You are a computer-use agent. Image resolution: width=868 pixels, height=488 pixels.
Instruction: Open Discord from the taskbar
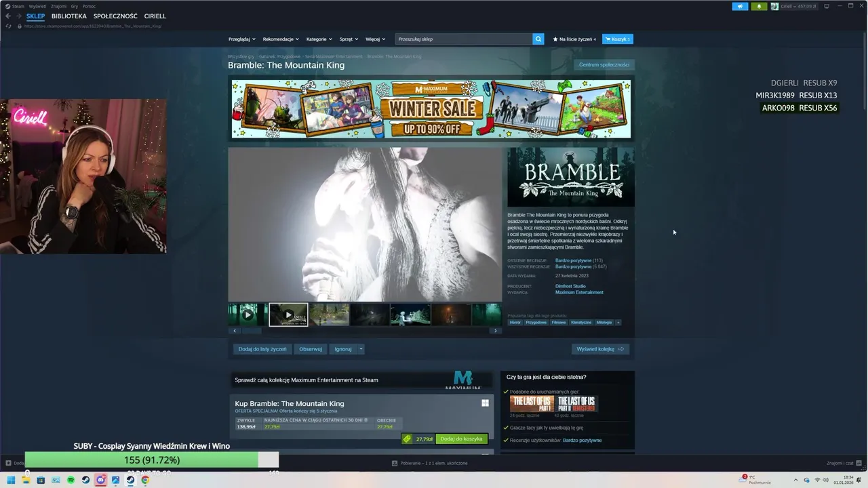click(x=100, y=480)
